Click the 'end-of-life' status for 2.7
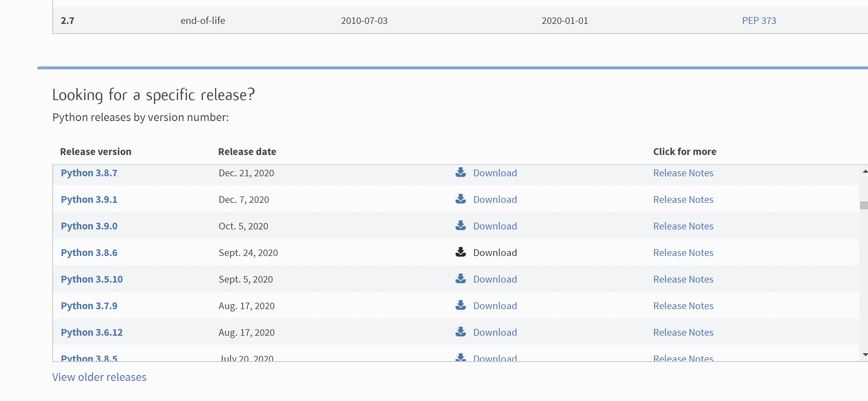The image size is (868, 401). click(203, 21)
